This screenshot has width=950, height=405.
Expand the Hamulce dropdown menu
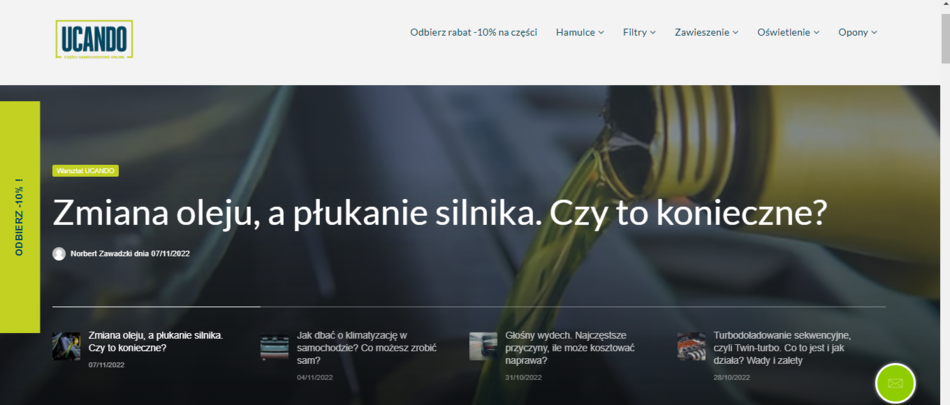coord(580,33)
